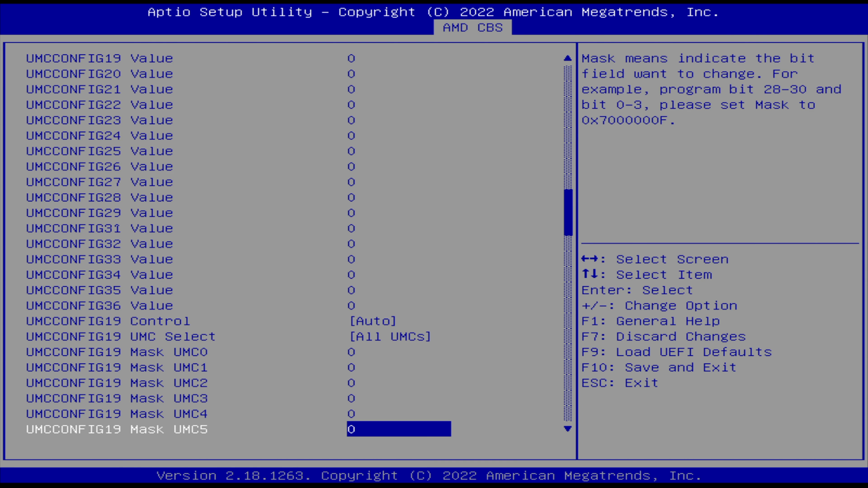Select the 'UMCCONFIG35 Value' row label
This screenshot has height=488, width=868.
tap(100, 290)
